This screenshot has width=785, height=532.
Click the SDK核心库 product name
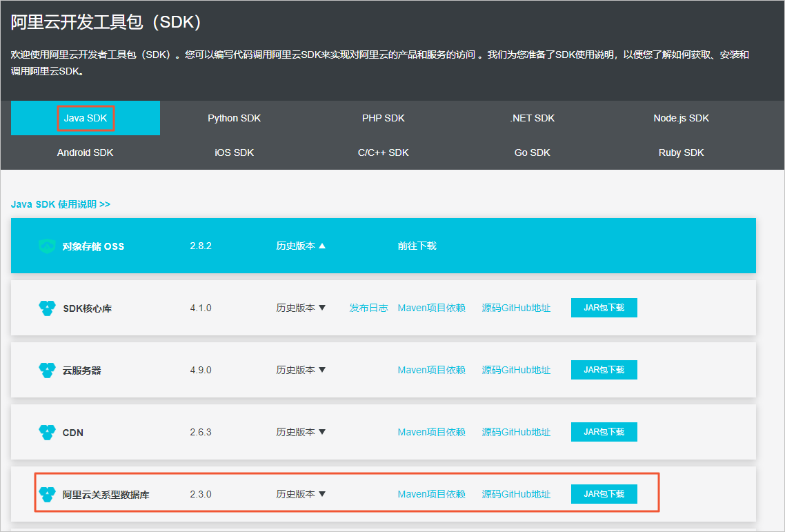point(88,308)
